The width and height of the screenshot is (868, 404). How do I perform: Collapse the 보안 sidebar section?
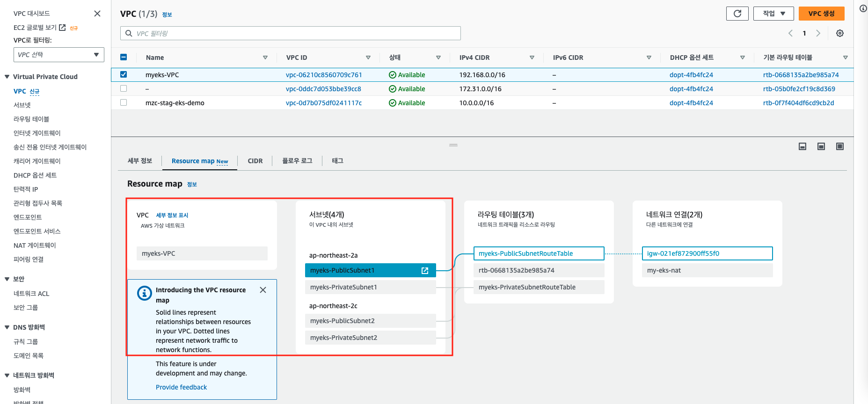pyautogui.click(x=7, y=279)
